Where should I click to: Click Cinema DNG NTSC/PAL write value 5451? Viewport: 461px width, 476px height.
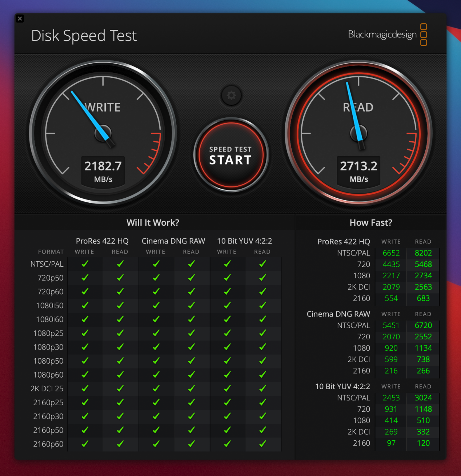(x=391, y=326)
